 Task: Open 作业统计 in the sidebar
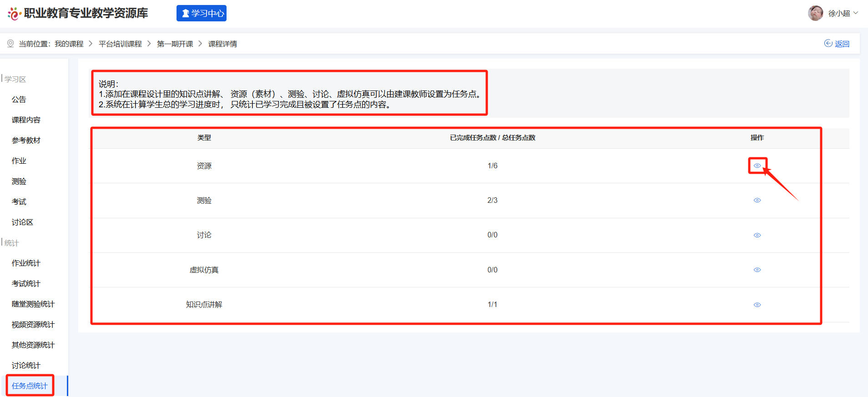(x=26, y=263)
